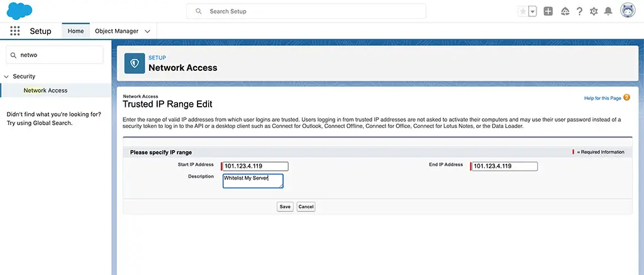Image resolution: width=644 pixels, height=275 pixels.
Task: Open the notifications bell
Action: coord(608,11)
